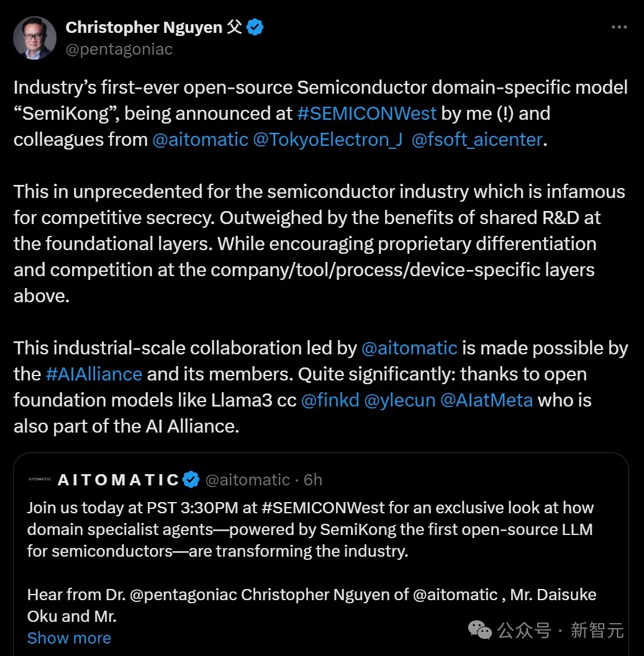Open Christopher Nguyen's profile photo
644x656 pixels.
tap(35, 38)
